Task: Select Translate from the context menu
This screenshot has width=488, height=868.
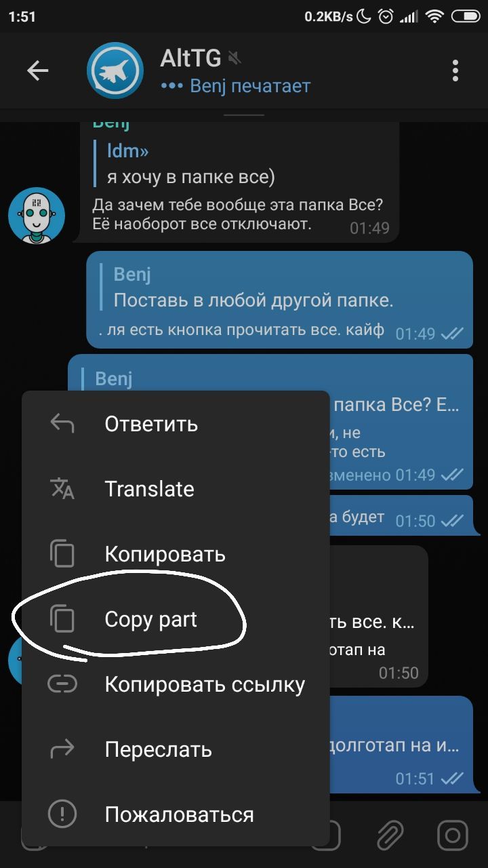Action: click(x=176, y=489)
